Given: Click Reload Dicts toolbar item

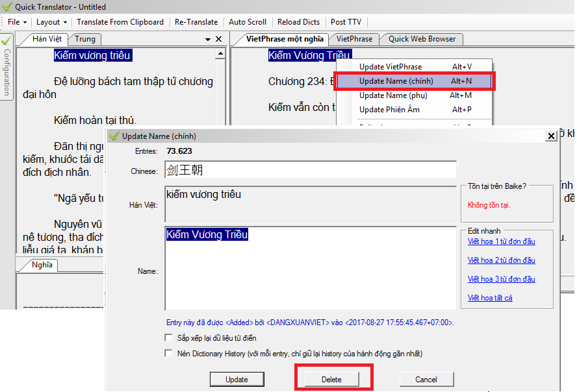Looking at the screenshot, I should (298, 22).
